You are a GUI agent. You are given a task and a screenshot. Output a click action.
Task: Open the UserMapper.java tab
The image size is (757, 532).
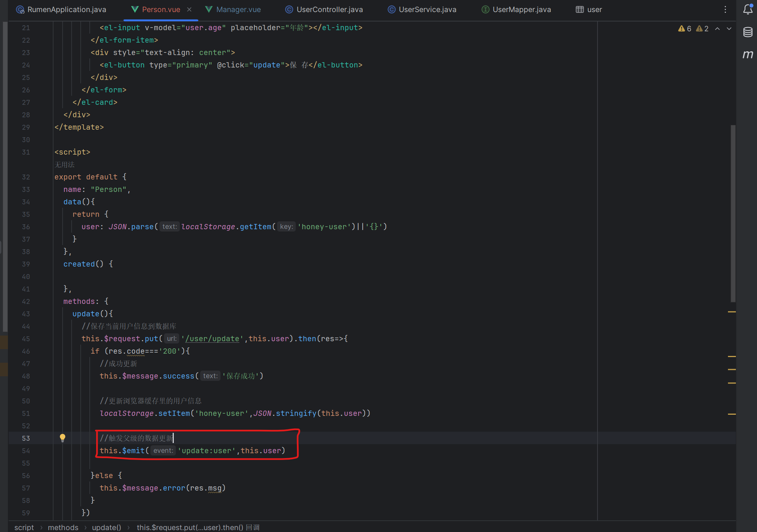point(521,9)
